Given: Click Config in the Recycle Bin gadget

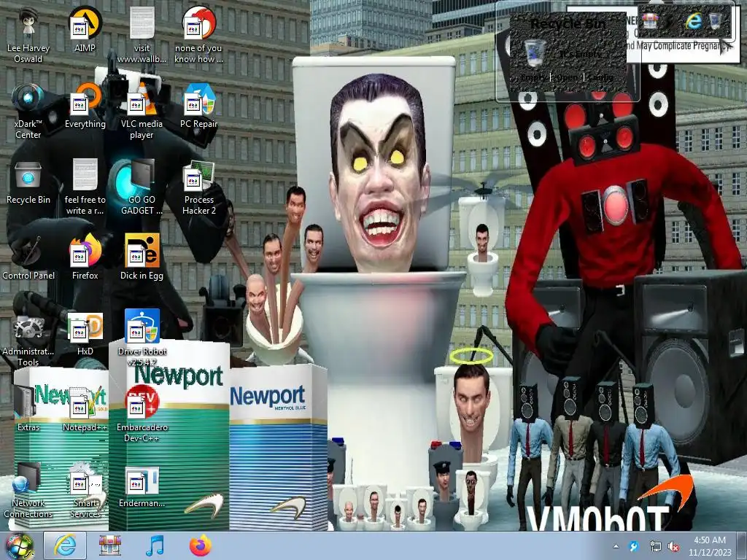Looking at the screenshot, I should 600,77.
